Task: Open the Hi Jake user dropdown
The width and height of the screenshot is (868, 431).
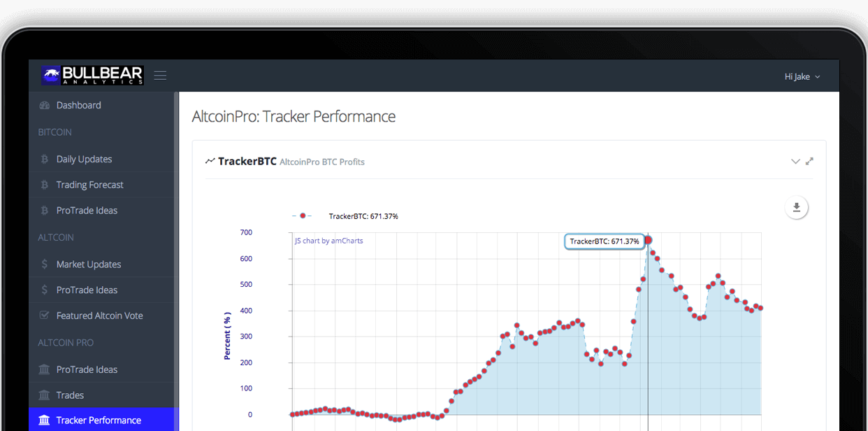Action: (x=802, y=76)
